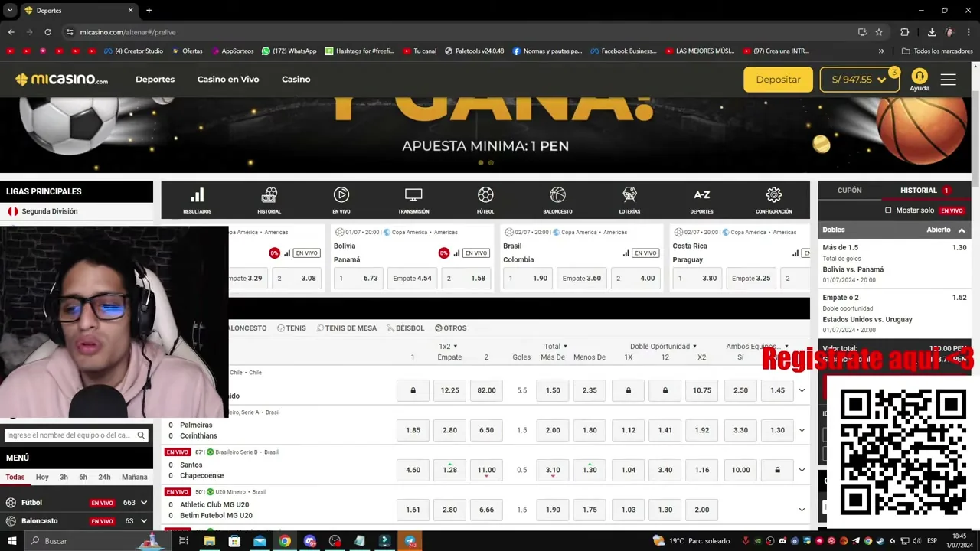Open Casino en Vivo menu item
This screenshot has width=980, height=551.
(x=228, y=80)
